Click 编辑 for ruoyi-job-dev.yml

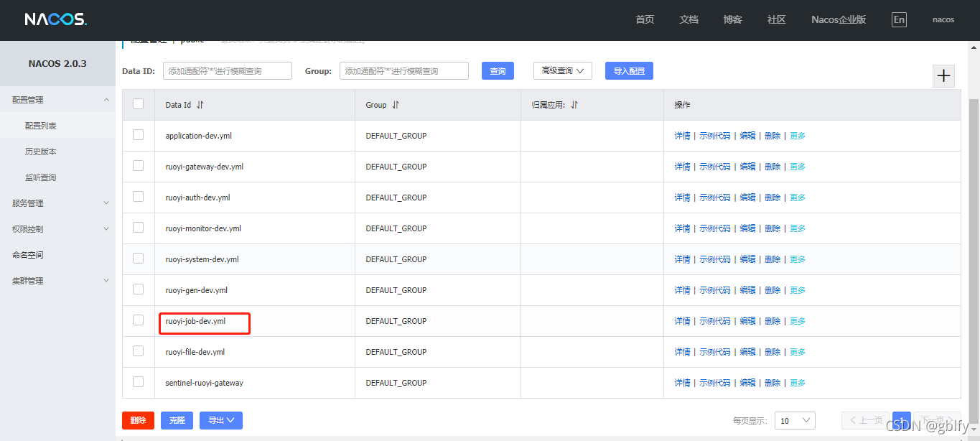pos(748,321)
